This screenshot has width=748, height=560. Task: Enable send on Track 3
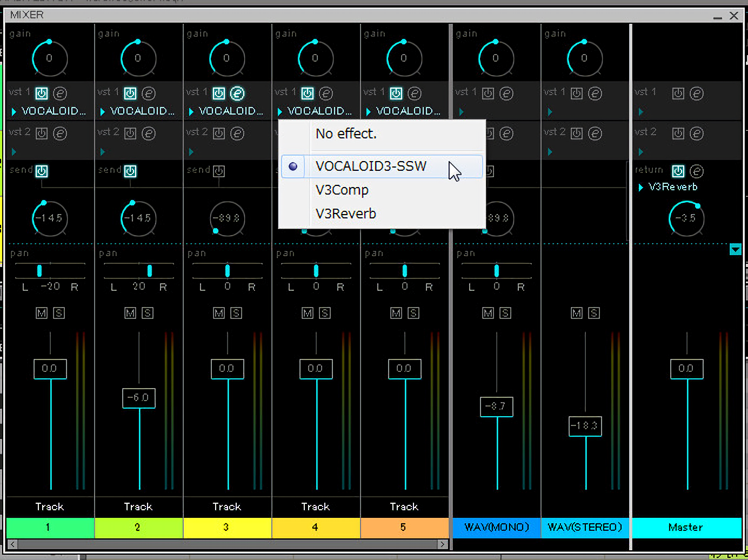pyautogui.click(x=219, y=171)
